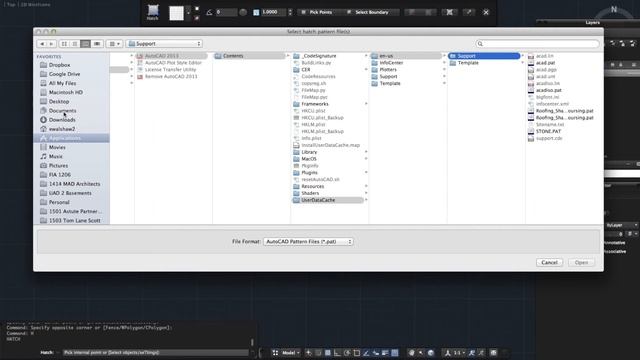Click the white hatch pattern swatch
640x360 pixels.
point(176,13)
